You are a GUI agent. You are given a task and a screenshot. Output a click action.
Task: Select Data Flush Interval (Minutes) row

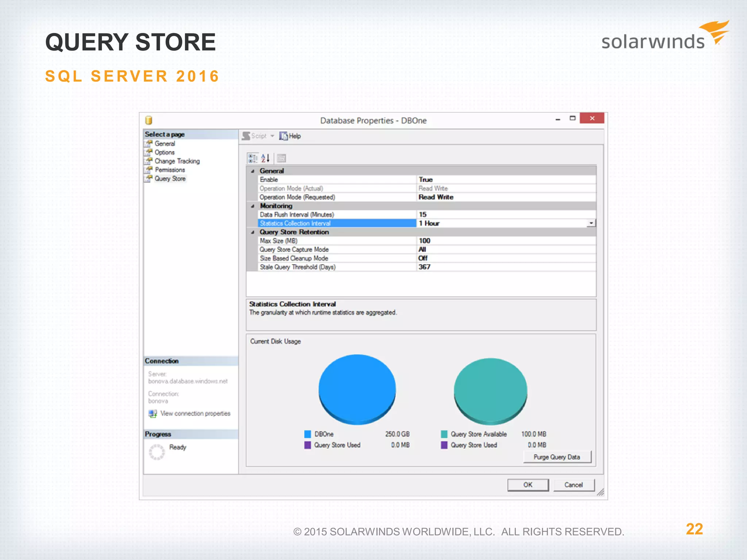pos(427,215)
